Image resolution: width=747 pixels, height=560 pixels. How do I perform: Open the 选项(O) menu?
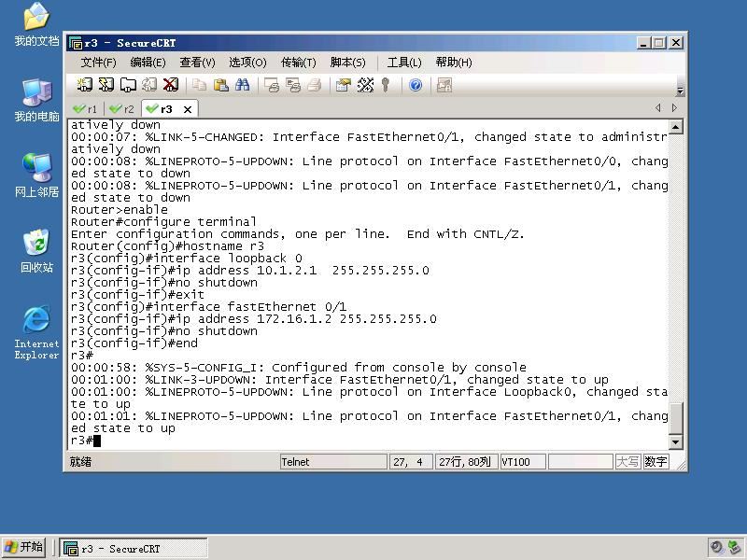(247, 63)
